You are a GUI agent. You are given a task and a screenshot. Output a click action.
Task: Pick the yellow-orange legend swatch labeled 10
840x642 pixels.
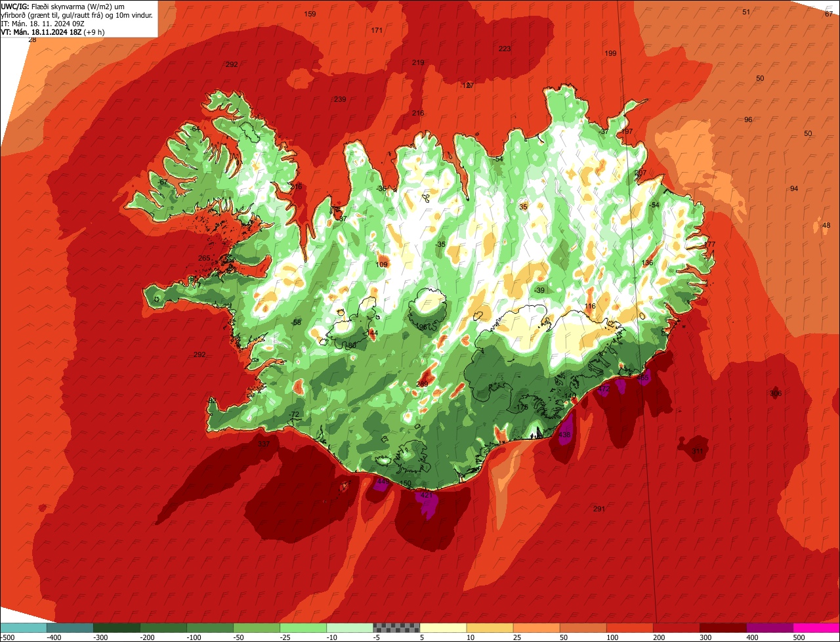point(490,628)
